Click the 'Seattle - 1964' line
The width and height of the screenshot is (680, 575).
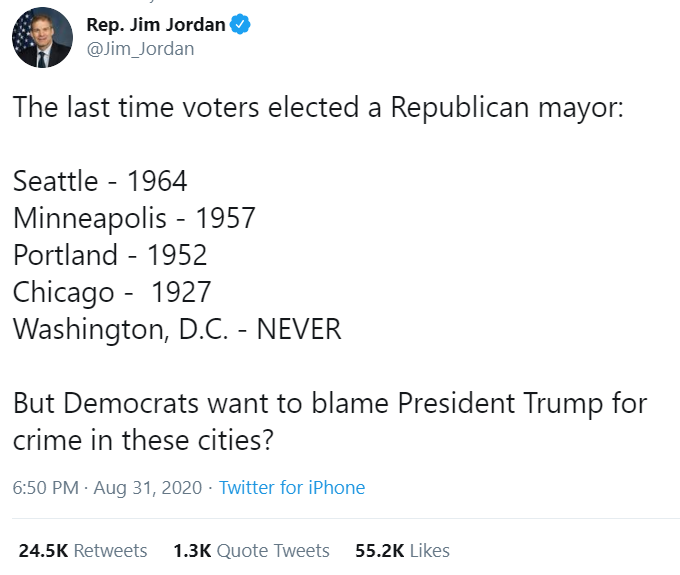click(x=100, y=181)
